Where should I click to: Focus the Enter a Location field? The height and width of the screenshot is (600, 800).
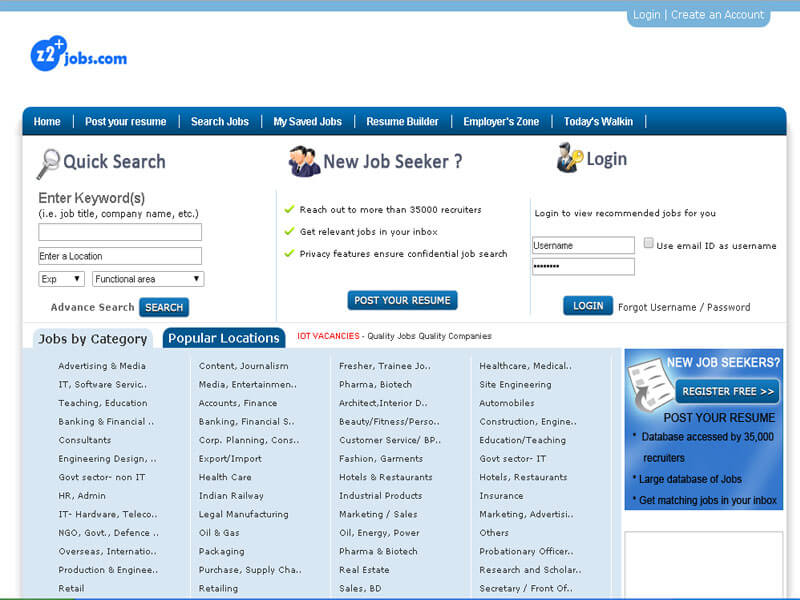pos(120,256)
